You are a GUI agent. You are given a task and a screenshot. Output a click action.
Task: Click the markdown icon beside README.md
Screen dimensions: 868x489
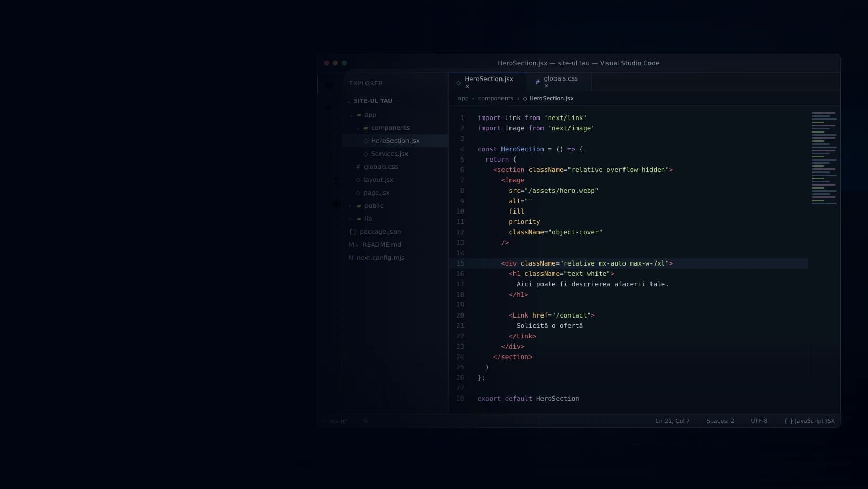pos(354,245)
